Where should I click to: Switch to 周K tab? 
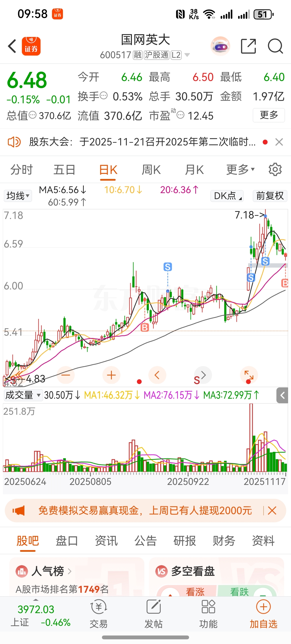(x=151, y=169)
